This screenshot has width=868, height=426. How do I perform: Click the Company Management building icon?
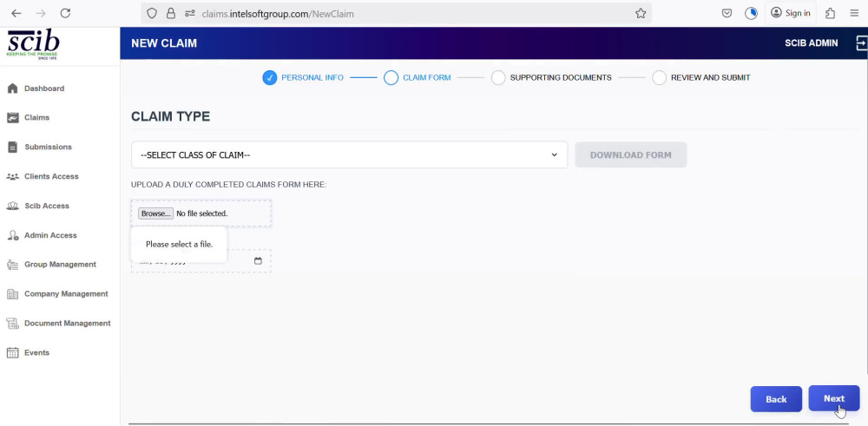tap(12, 294)
